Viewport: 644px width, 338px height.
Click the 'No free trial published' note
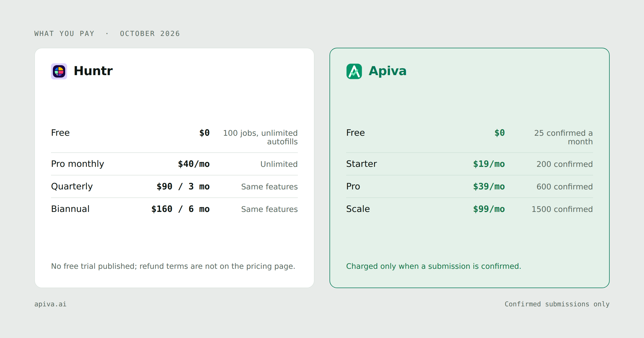click(x=173, y=266)
